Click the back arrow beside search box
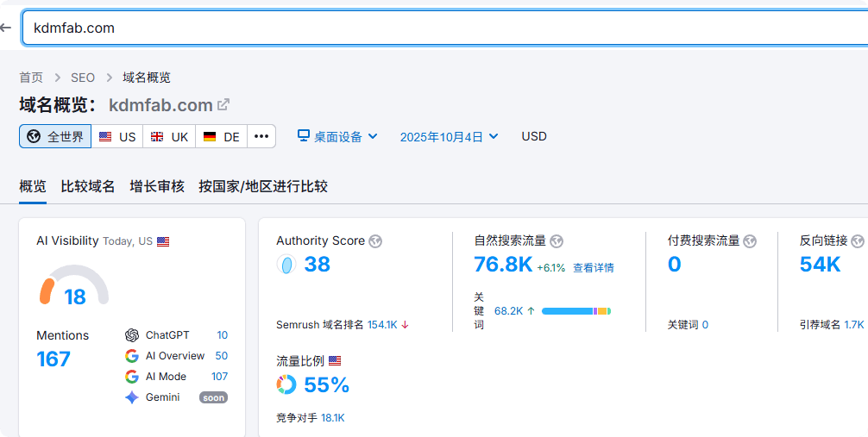The image size is (868, 437). pos(5,27)
